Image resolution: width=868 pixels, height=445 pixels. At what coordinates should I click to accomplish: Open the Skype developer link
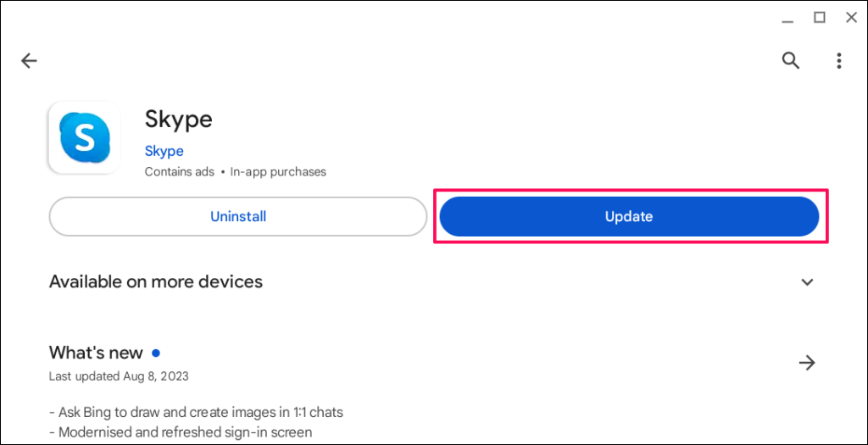(164, 151)
